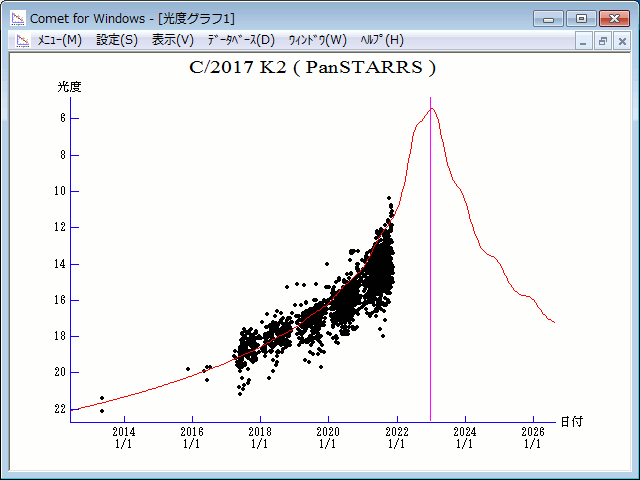640x480 pixels.
Task: Click the child window graph icon in menu bar
Action: (x=22, y=40)
